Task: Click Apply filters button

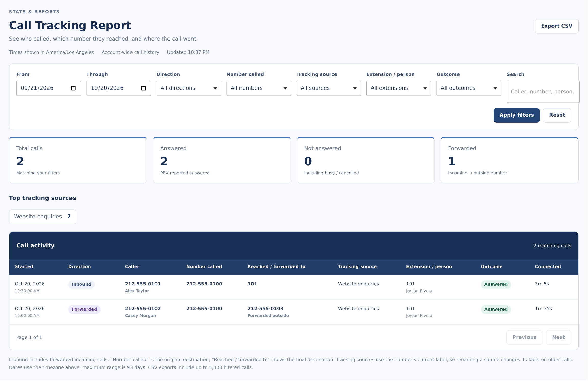Action: point(517,115)
